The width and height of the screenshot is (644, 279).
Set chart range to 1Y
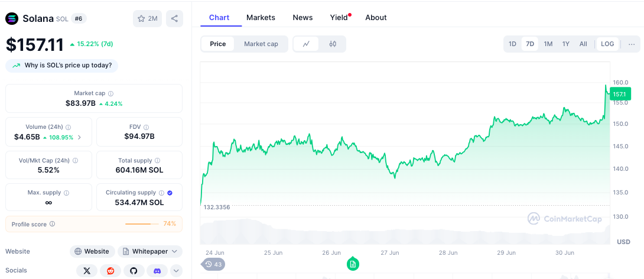click(x=565, y=44)
